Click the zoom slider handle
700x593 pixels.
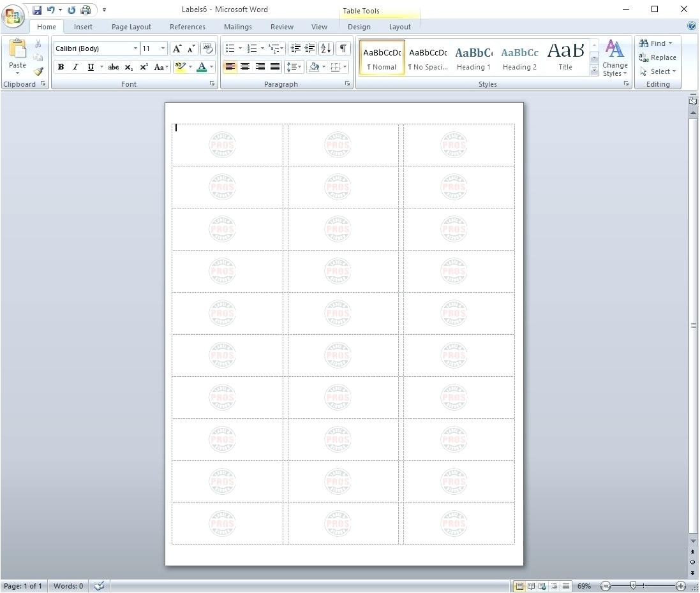pyautogui.click(x=633, y=585)
